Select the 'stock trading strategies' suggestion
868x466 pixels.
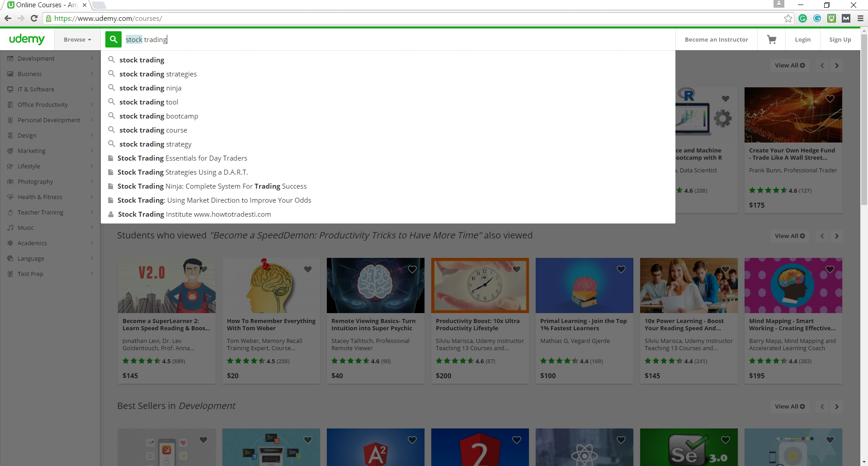388,74
